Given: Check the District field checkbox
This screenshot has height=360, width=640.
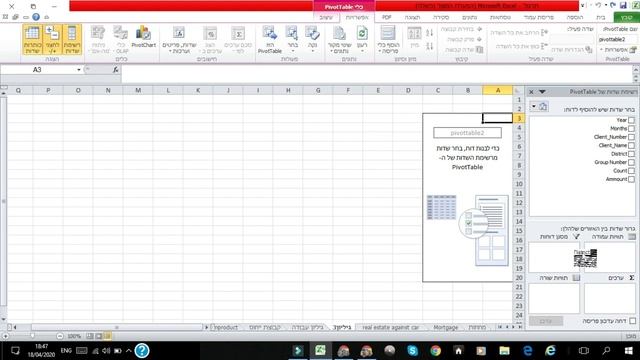Looking at the screenshot, I should [631, 154].
